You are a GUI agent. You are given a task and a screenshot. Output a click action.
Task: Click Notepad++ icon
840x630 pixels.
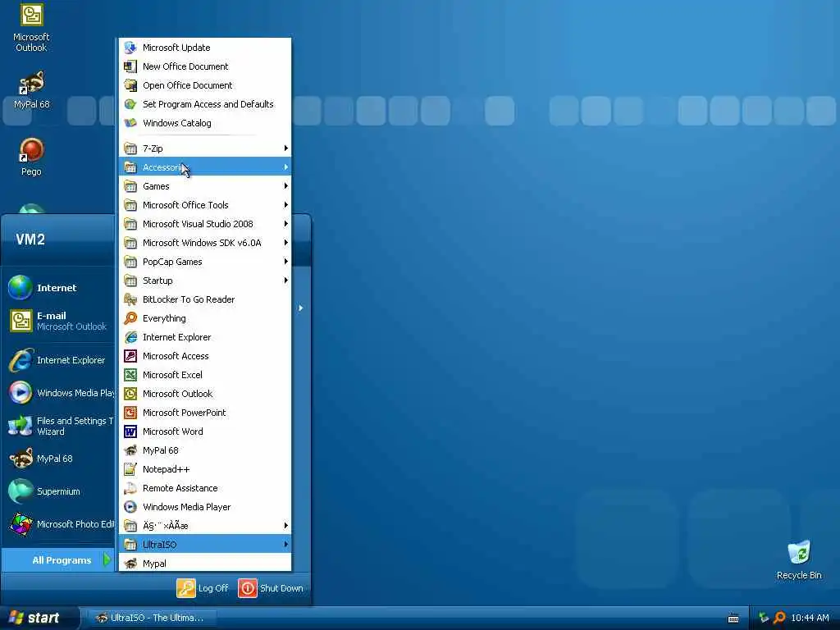130,469
